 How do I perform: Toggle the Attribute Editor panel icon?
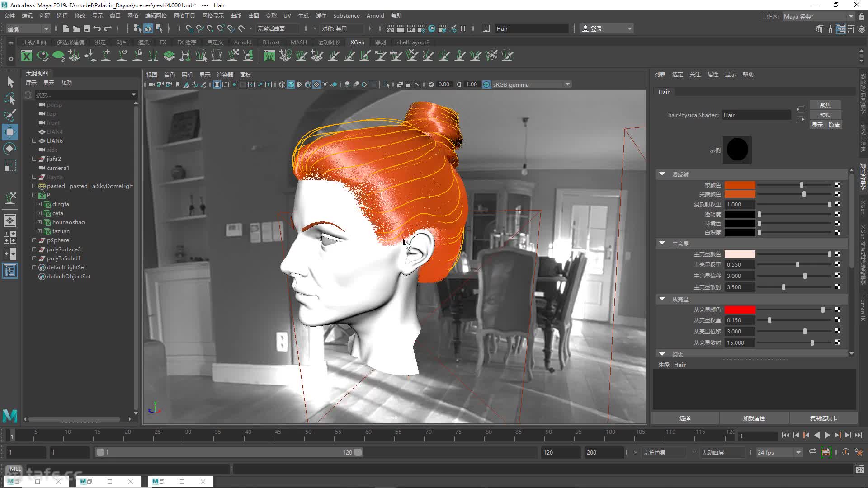pos(841,29)
